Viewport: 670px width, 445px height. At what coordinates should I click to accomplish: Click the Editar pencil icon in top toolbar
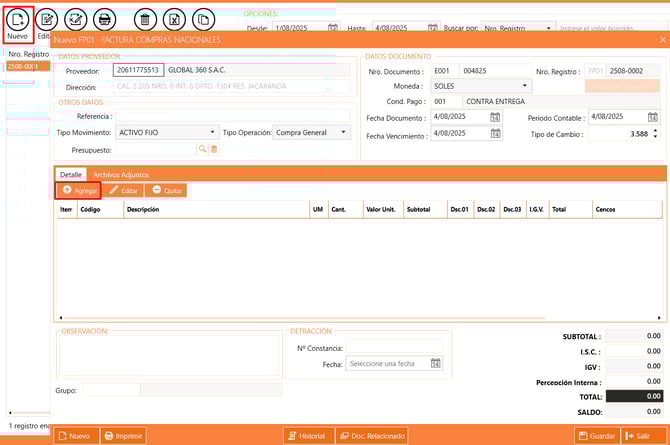47,19
